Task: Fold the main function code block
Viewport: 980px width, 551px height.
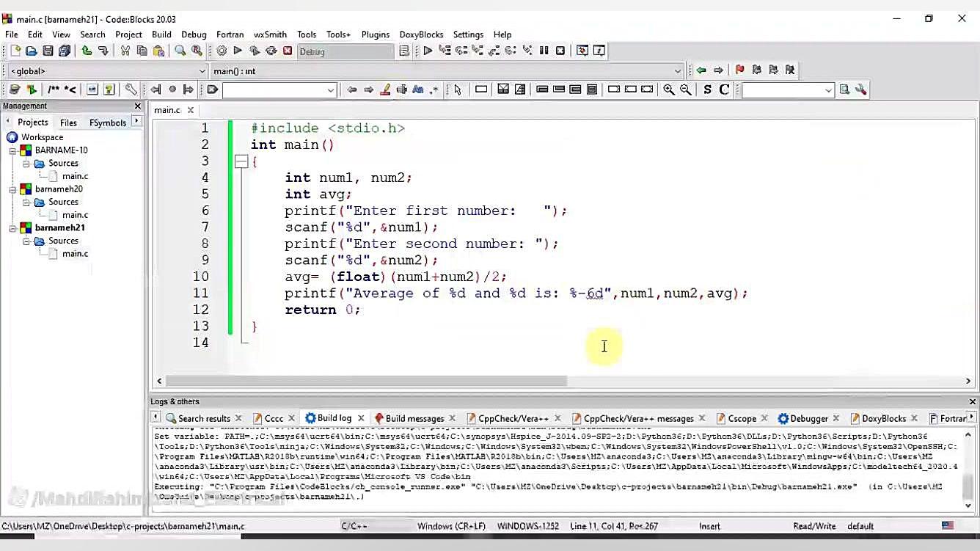Action: click(x=241, y=161)
